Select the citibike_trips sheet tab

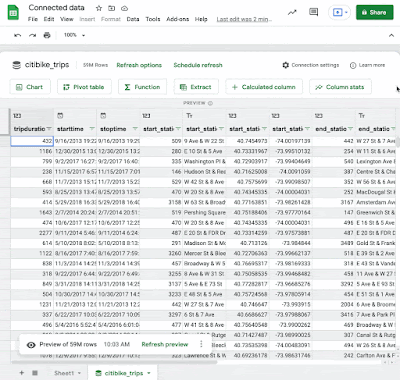click(x=124, y=373)
